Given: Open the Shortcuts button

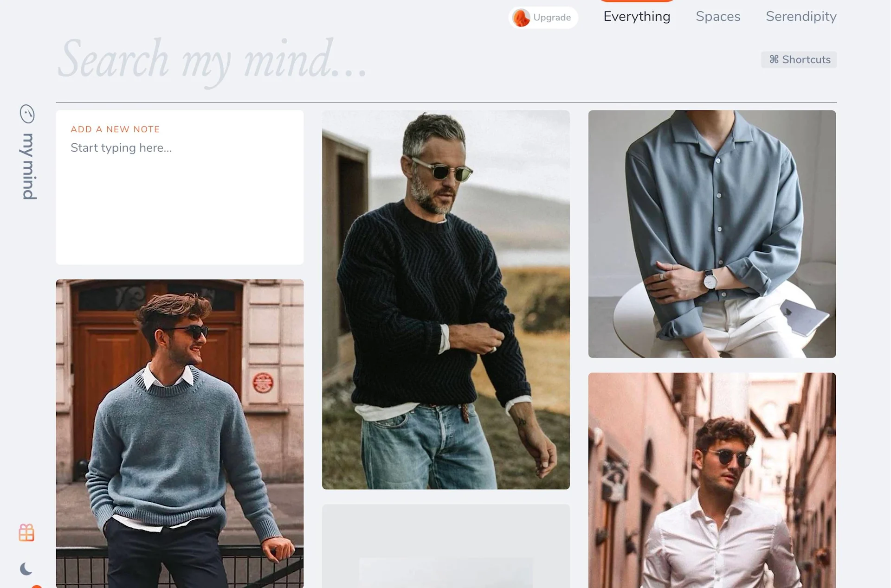Looking at the screenshot, I should [799, 60].
